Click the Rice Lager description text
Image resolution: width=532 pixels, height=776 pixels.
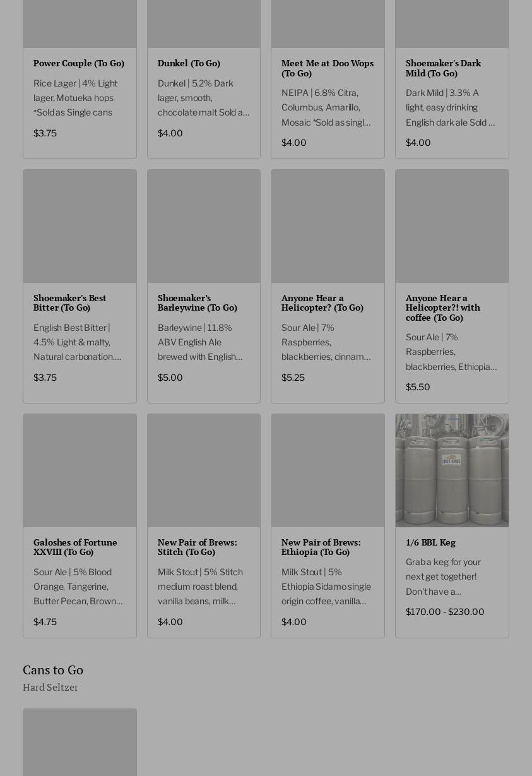point(75,98)
